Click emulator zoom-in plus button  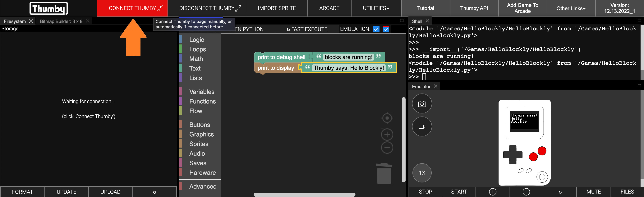pyautogui.click(x=492, y=192)
